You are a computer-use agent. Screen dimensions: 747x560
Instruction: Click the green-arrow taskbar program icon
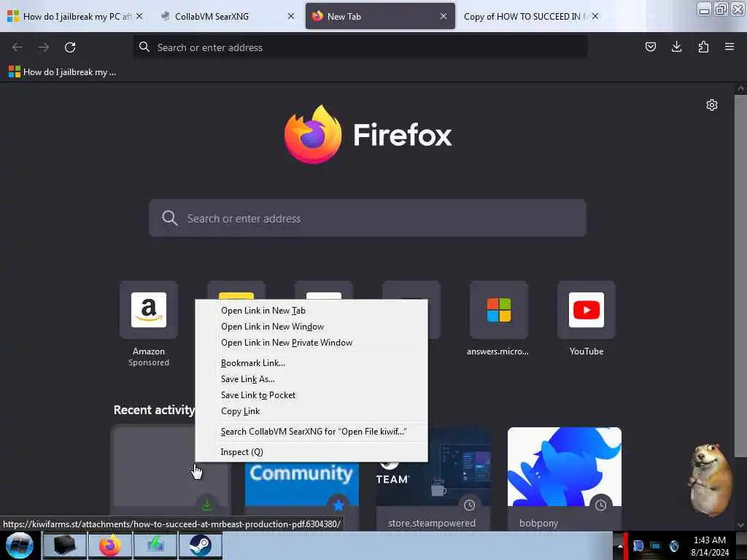point(155,545)
